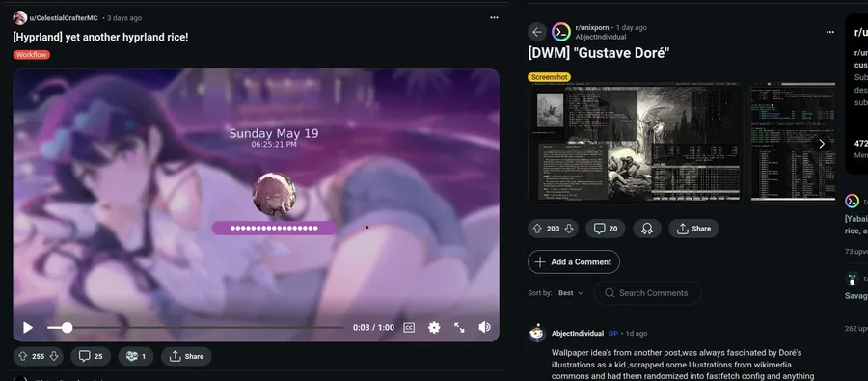Open the first DWM screenshot image
The image size is (868, 381).
pos(635,143)
